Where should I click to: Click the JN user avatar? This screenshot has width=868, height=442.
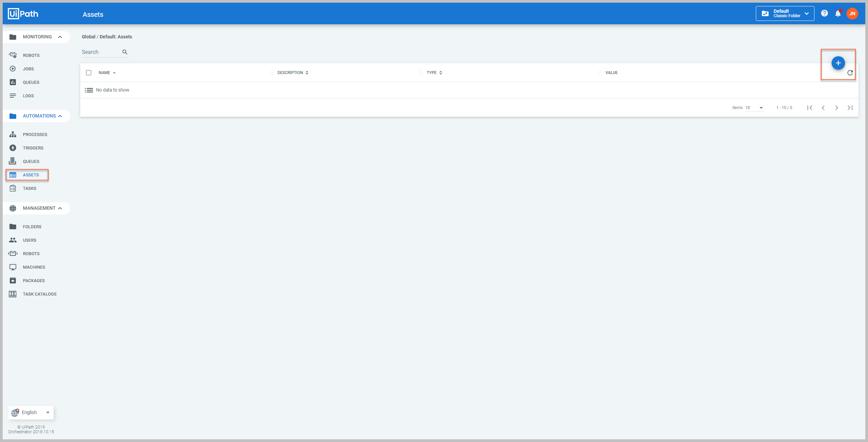(x=852, y=13)
